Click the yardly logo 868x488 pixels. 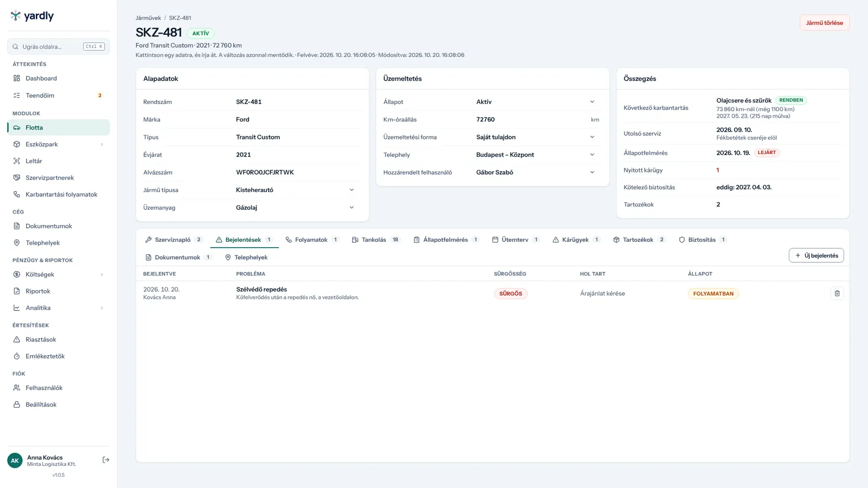(32, 16)
